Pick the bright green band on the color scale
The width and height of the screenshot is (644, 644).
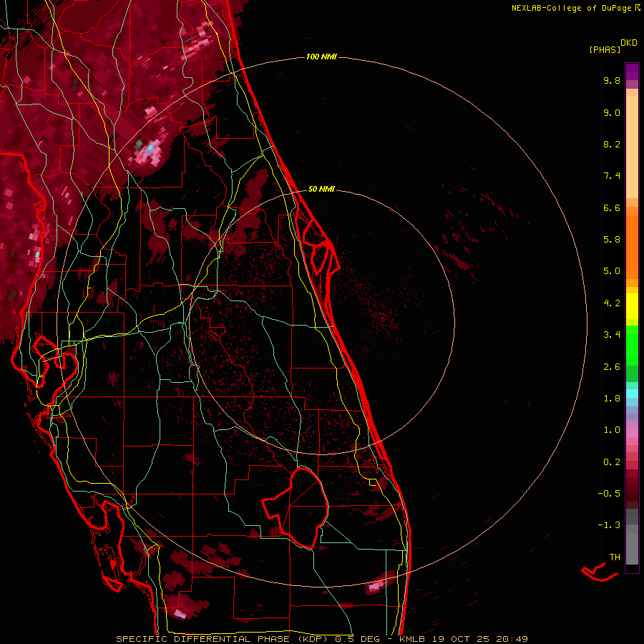coord(632,345)
